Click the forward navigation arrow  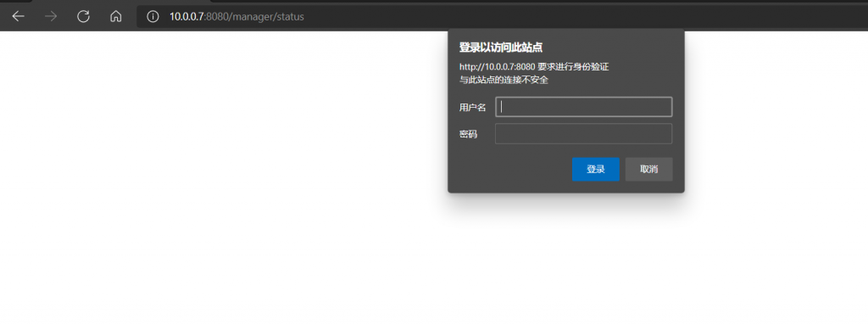pyautogui.click(x=51, y=17)
